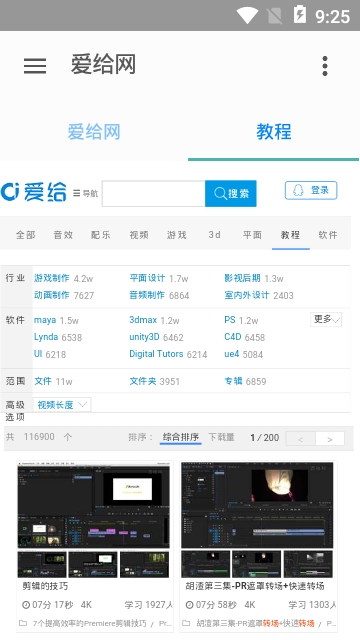This screenshot has width=360, height=640.
Task: Go to next results page
Action: coord(330,439)
